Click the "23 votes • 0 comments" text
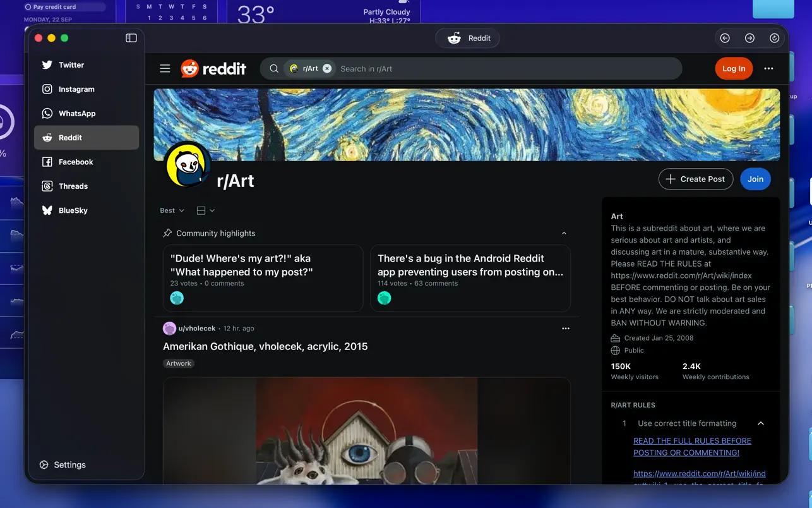 coord(207,283)
